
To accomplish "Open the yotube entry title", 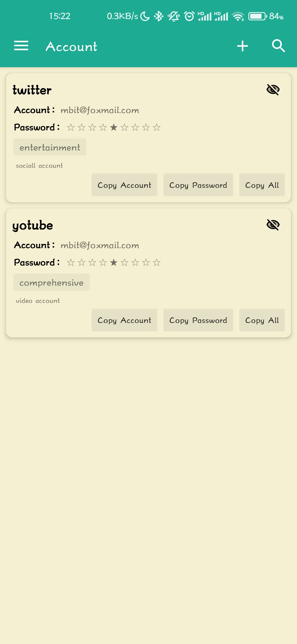I will point(32,226).
